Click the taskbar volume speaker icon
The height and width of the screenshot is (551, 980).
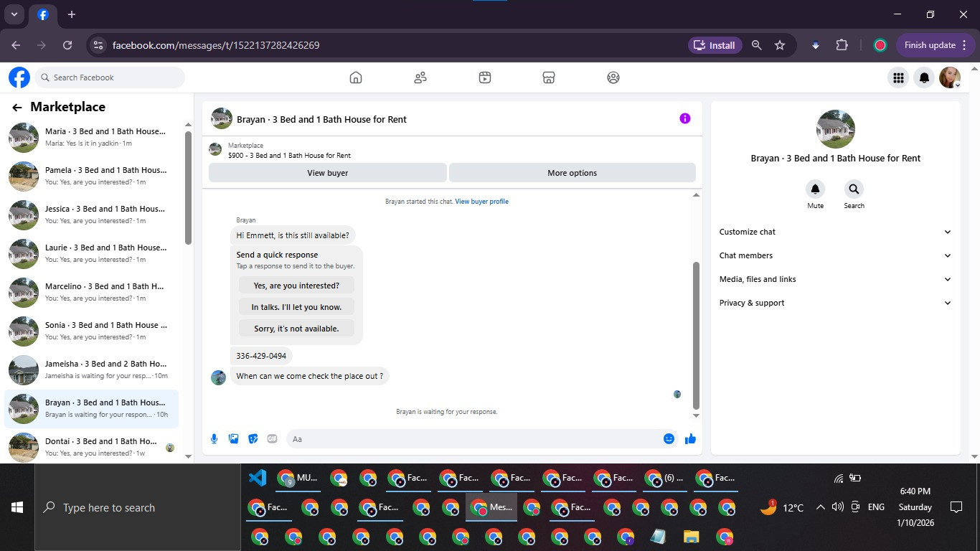pos(837,507)
